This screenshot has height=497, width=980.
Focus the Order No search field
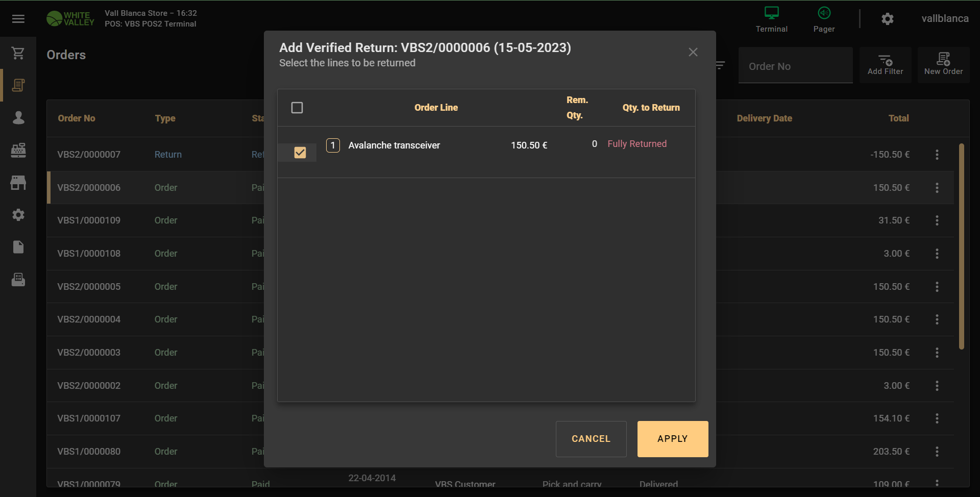point(795,66)
